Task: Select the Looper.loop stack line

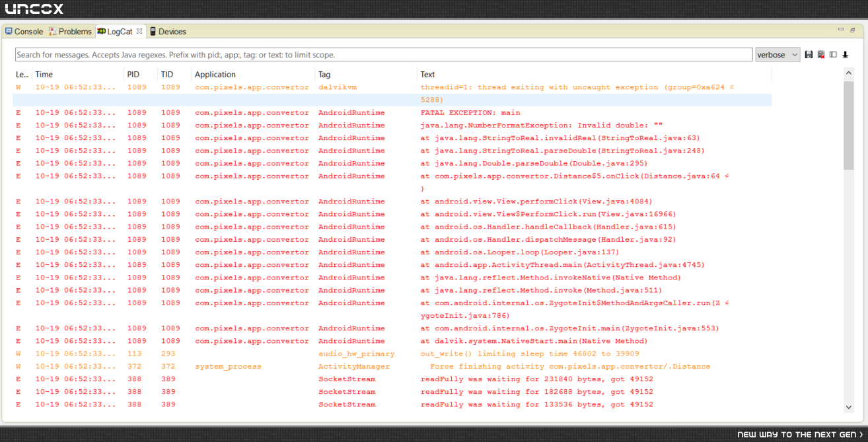Action: (x=392, y=252)
